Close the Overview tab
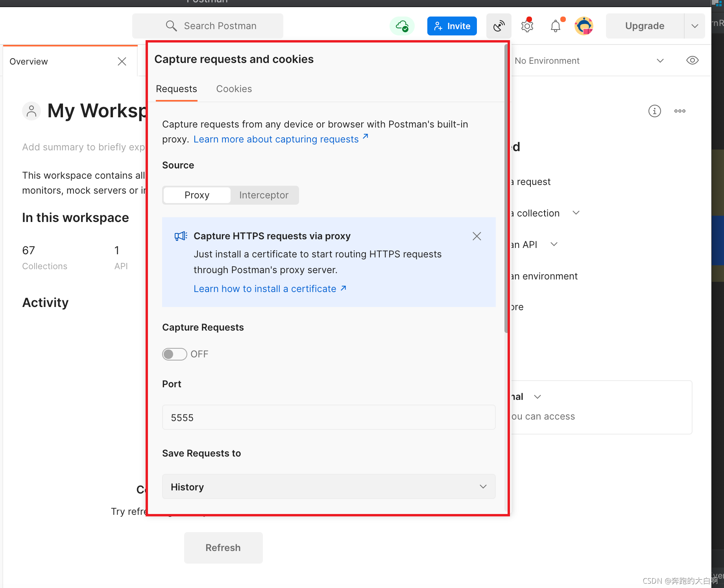Screen dimensions: 724x588 (x=122, y=61)
